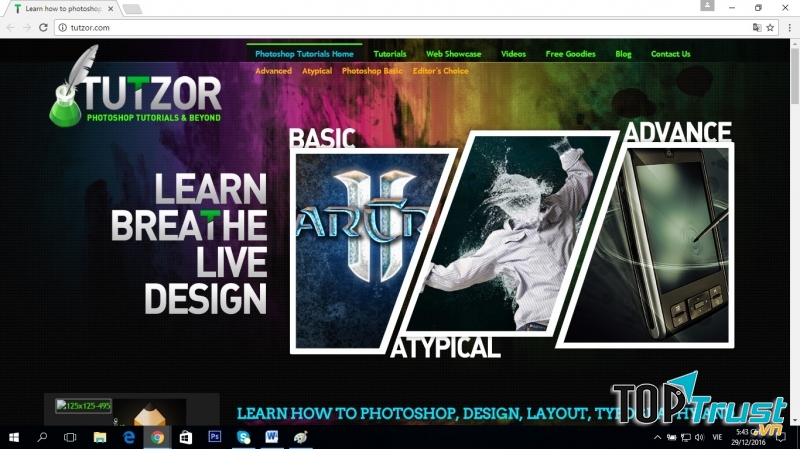800x449 pixels.
Task: Click the 125x125 ad image placeholder
Action: [84, 406]
